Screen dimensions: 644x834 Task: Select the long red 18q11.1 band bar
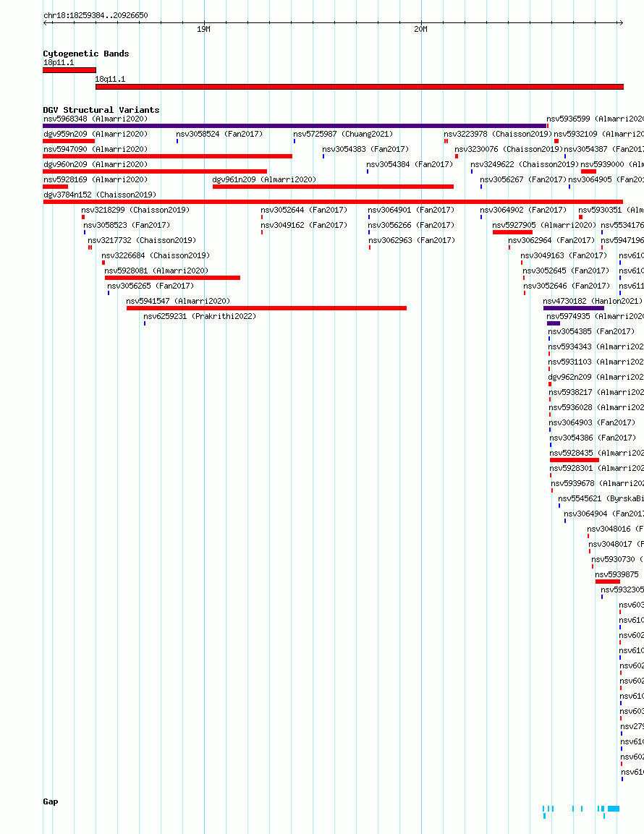point(359,87)
